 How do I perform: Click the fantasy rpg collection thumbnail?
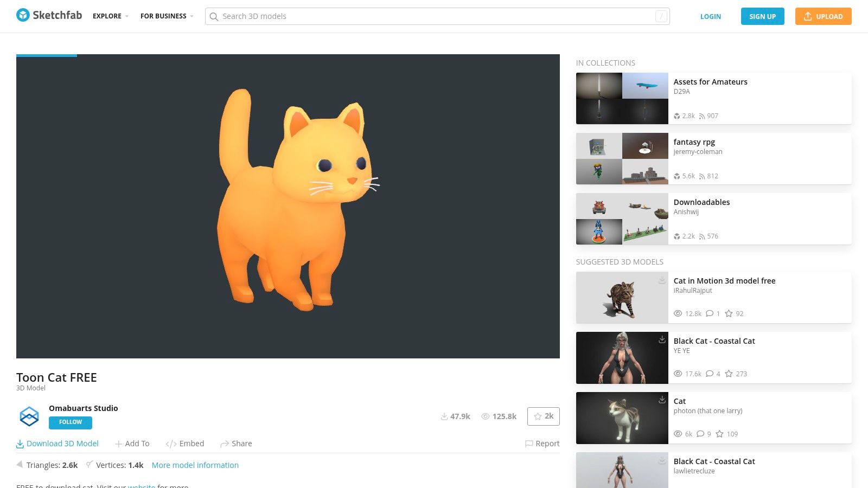pos(622,159)
